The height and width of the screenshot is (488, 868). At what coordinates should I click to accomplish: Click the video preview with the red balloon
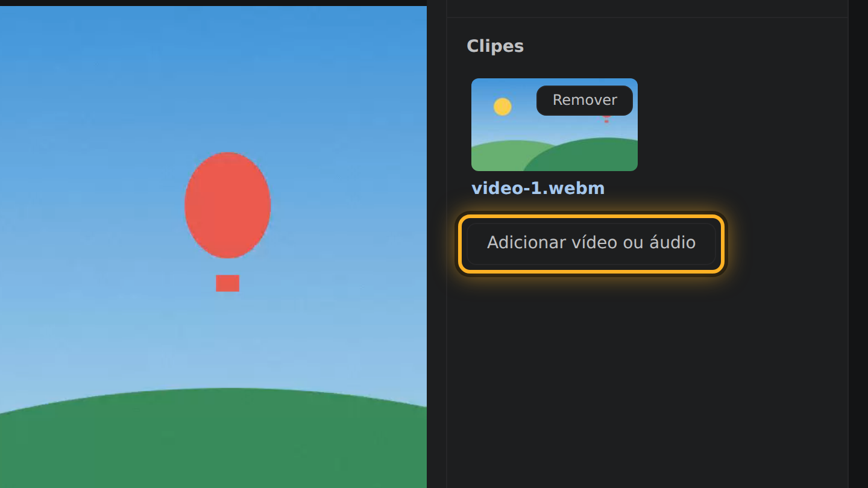[213, 247]
